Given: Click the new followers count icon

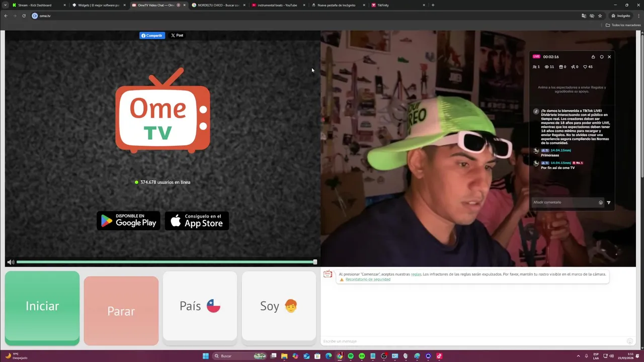Looking at the screenshot, I should [x=575, y=67].
